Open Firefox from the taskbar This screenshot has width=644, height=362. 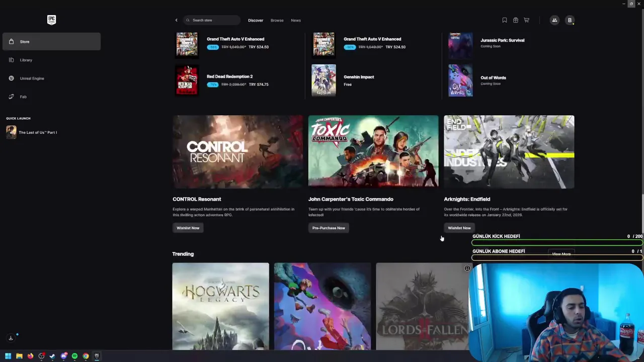[x=30, y=356]
